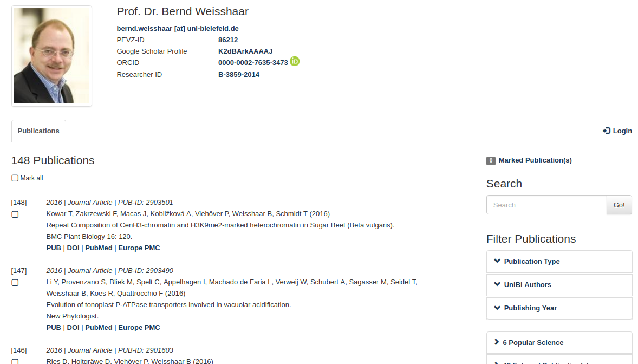Screen dimensions: 638x364
Task: Tick the Mark all checkbox
Action: click(15, 178)
